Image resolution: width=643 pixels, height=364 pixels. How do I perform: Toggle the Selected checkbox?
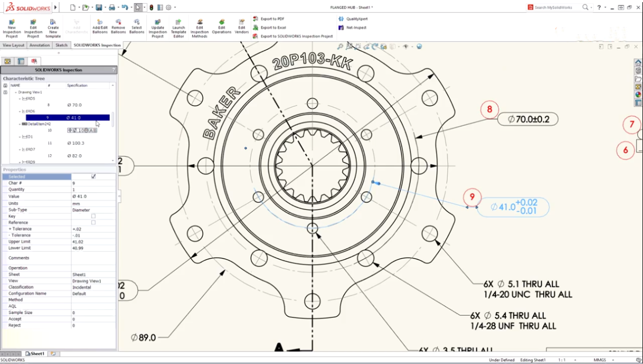pos(93,177)
